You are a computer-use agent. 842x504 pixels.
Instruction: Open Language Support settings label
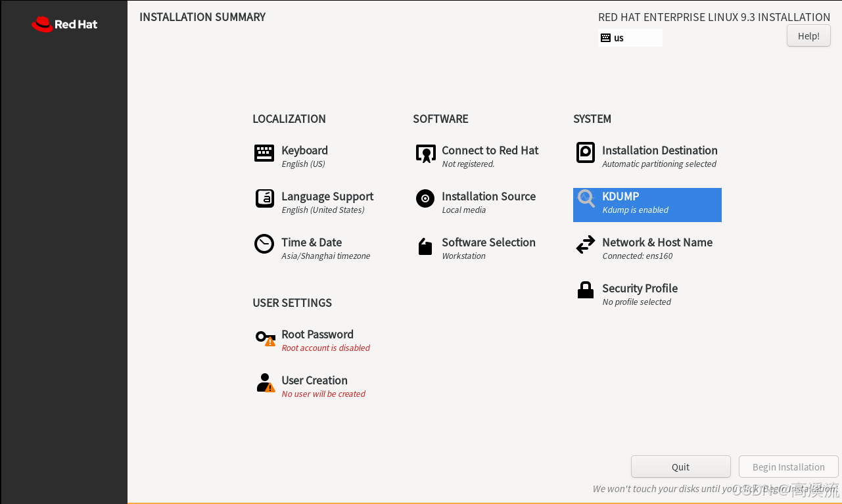(x=327, y=196)
